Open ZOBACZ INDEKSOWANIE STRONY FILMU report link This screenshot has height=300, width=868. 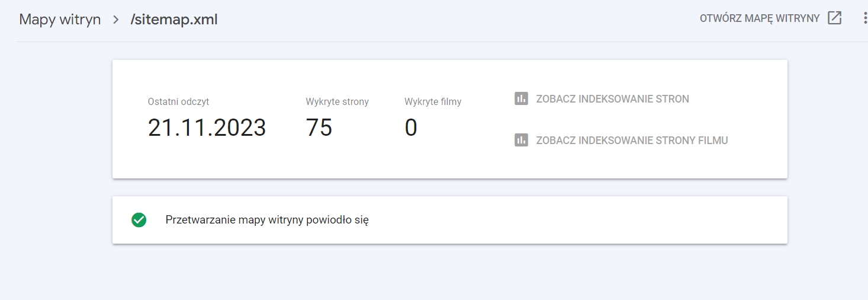[632, 141]
